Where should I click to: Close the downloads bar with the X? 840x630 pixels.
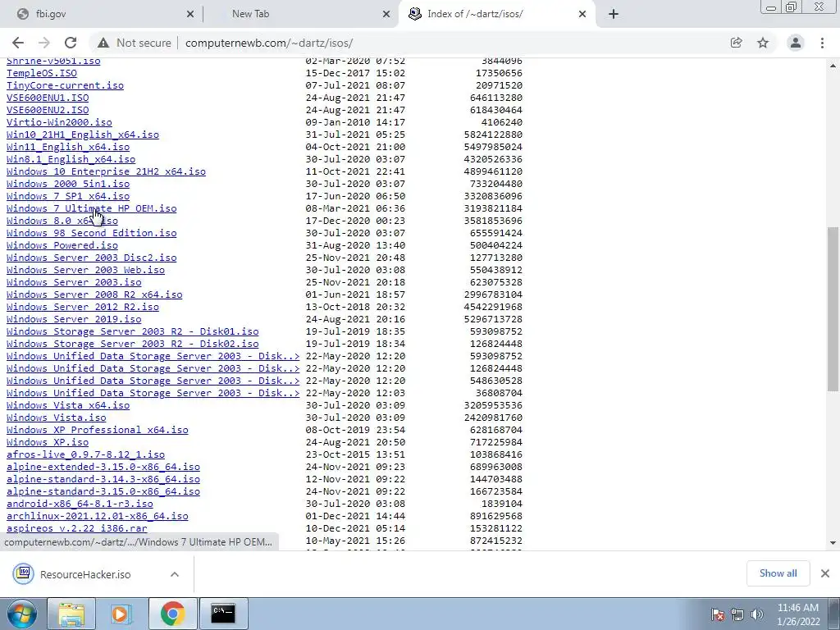tap(825, 573)
